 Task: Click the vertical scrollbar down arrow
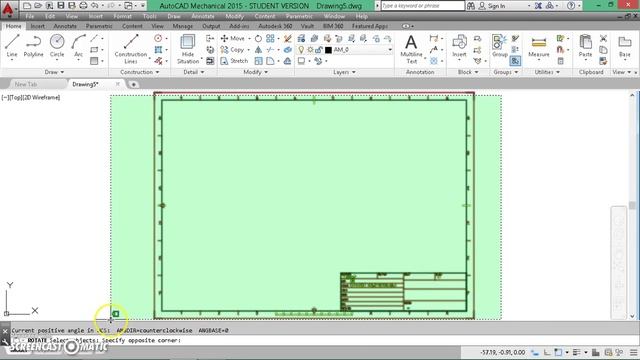[632, 316]
